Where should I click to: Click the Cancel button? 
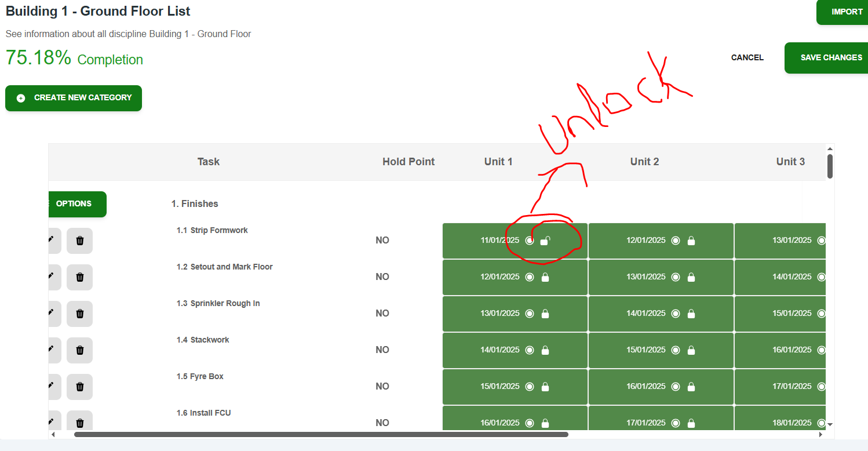point(747,58)
